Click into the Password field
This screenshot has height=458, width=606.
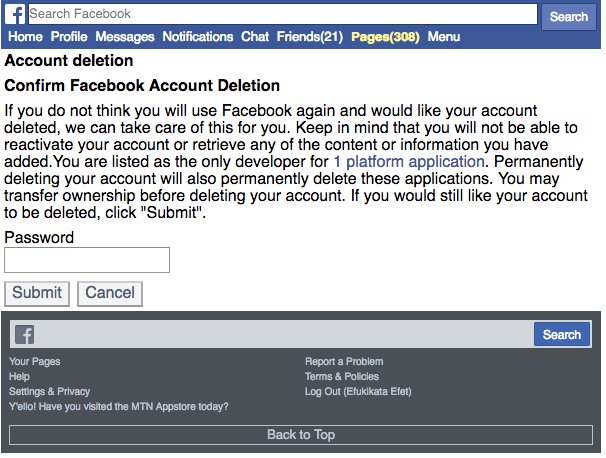pos(87,260)
